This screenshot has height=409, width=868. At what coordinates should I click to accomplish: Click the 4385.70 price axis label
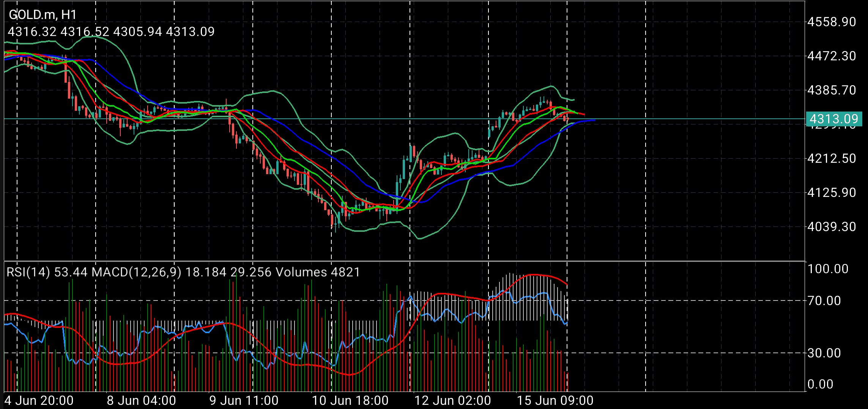coord(832,90)
